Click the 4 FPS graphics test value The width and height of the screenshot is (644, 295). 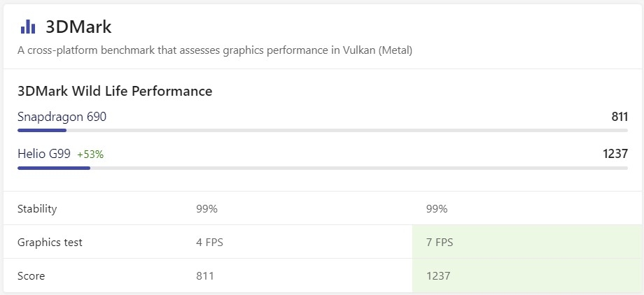(209, 243)
